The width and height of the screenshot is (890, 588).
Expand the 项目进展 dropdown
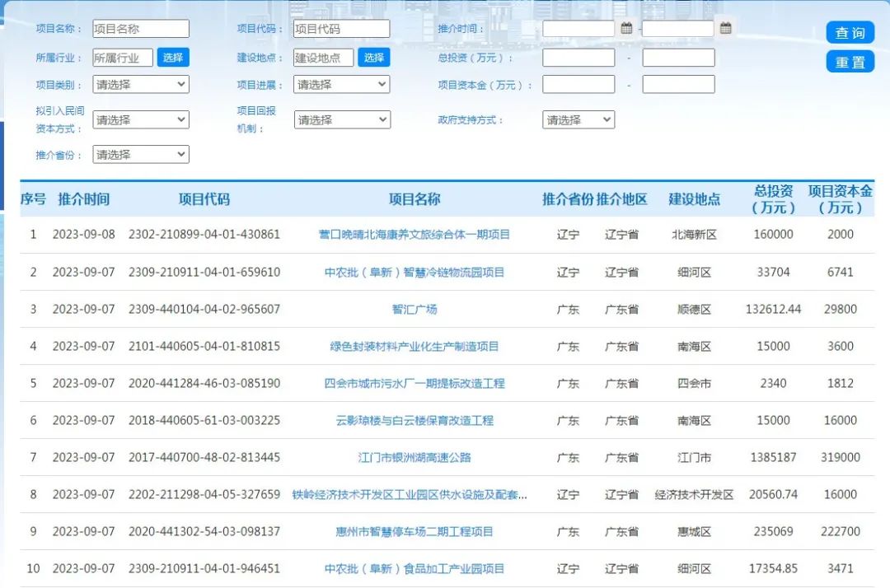pyautogui.click(x=342, y=84)
